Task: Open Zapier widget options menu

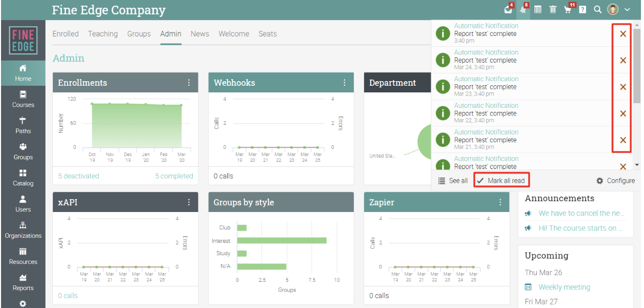Action: coord(500,202)
